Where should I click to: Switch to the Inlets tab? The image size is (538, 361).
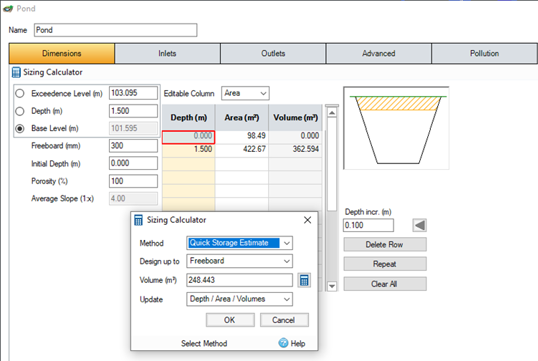click(x=167, y=54)
